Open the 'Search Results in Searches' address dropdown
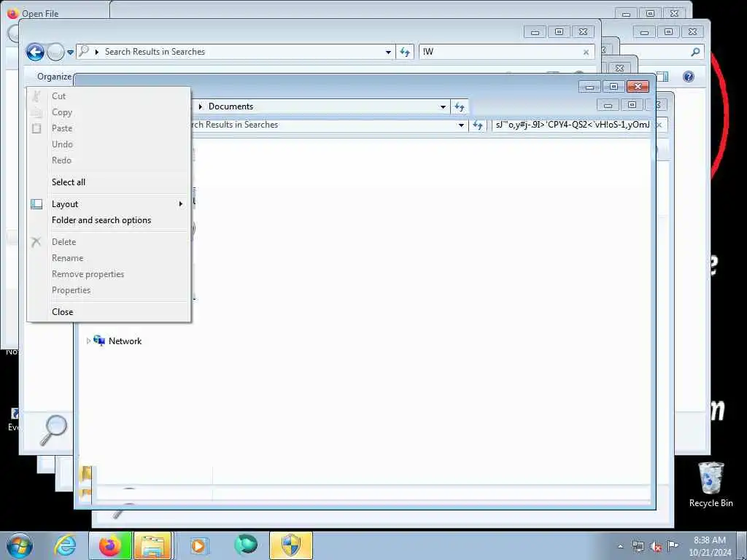747x560 pixels. [x=388, y=52]
